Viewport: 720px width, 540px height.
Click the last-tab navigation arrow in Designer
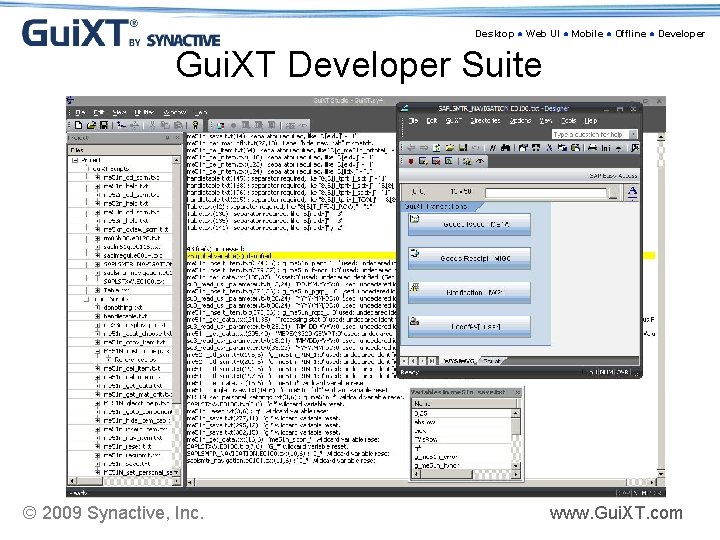[x=432, y=361]
